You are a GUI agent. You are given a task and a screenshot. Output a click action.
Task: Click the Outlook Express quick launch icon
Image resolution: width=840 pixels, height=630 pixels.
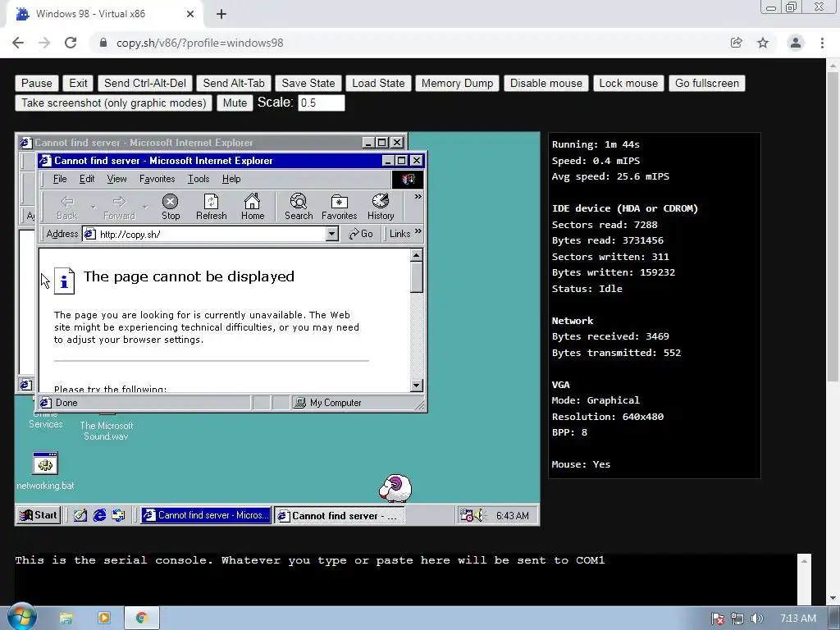[x=118, y=515]
